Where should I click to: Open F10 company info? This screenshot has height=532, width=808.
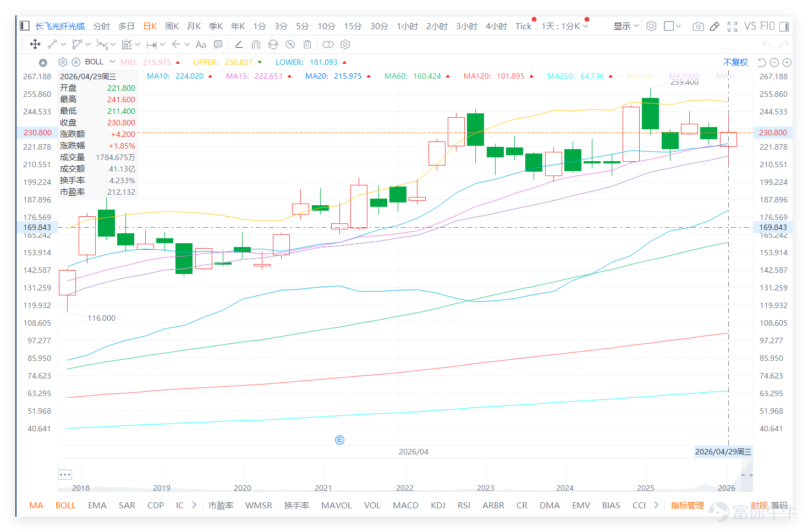(767, 26)
